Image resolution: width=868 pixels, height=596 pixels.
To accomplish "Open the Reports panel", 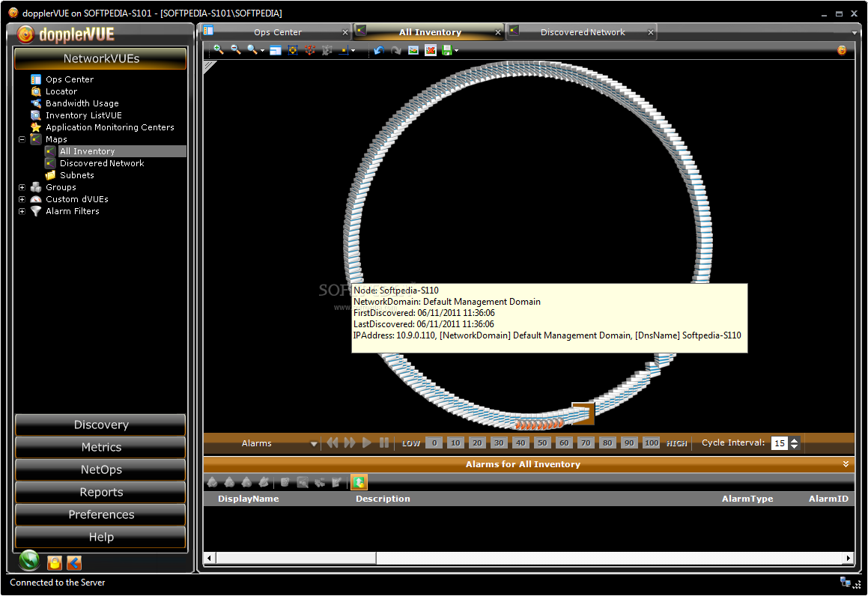I will tap(101, 492).
